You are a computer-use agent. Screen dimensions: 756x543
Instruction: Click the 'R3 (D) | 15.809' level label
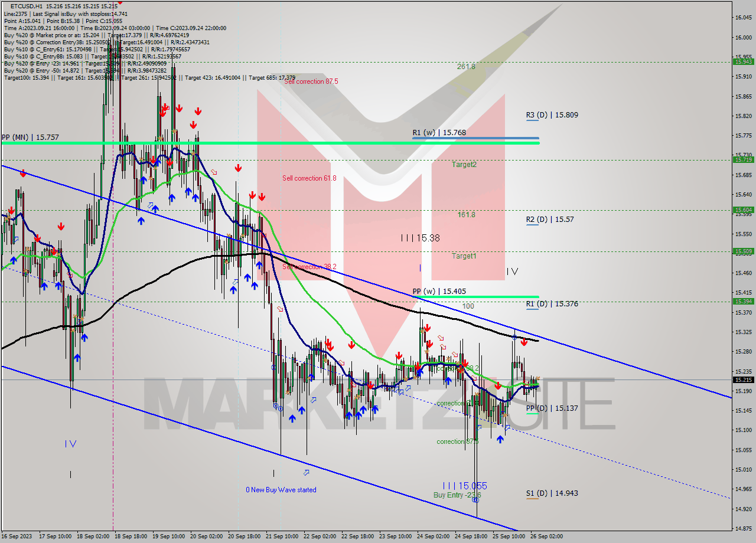552,115
